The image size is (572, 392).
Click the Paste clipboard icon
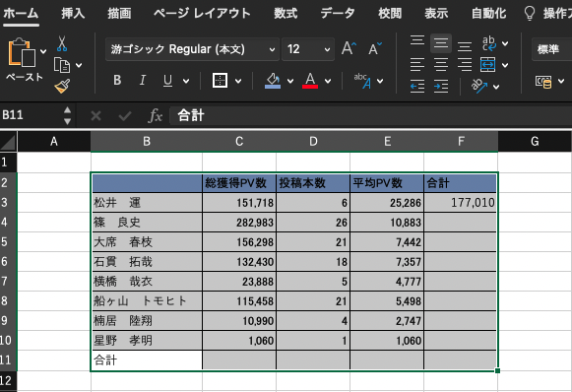click(22, 53)
